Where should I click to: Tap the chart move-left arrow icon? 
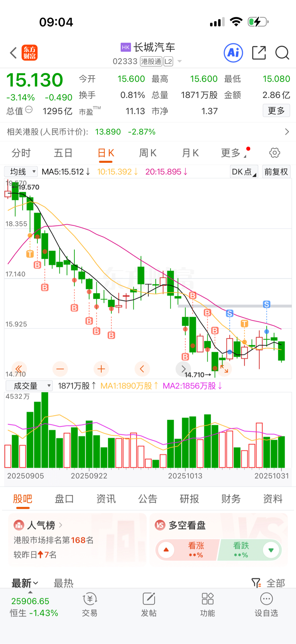tap(142, 369)
